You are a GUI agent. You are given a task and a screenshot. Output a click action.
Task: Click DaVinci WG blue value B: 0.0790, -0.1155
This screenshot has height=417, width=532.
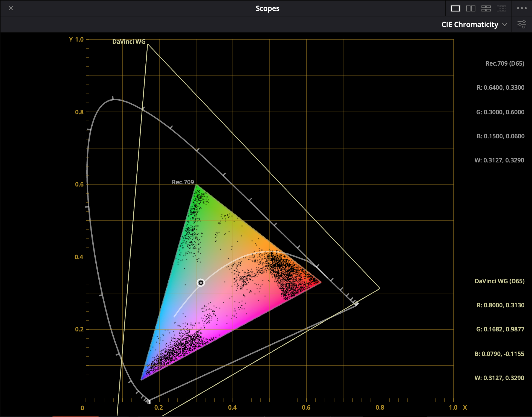point(499,354)
